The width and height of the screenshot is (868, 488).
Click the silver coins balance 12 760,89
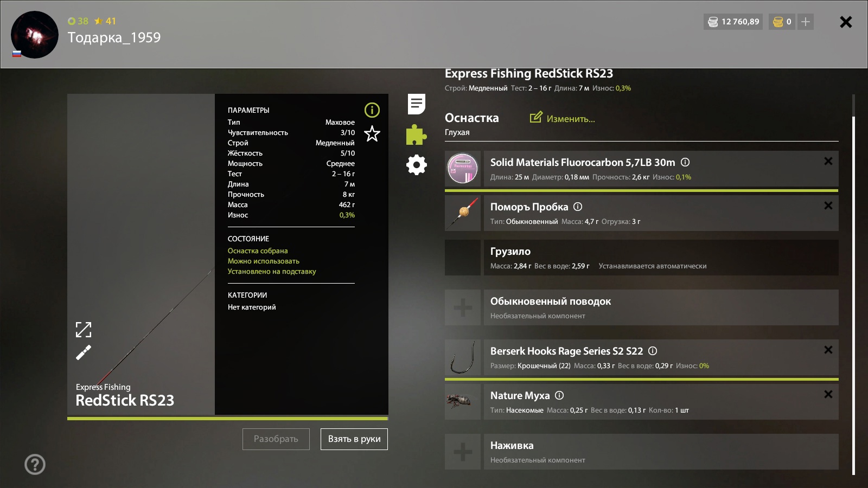733,22
